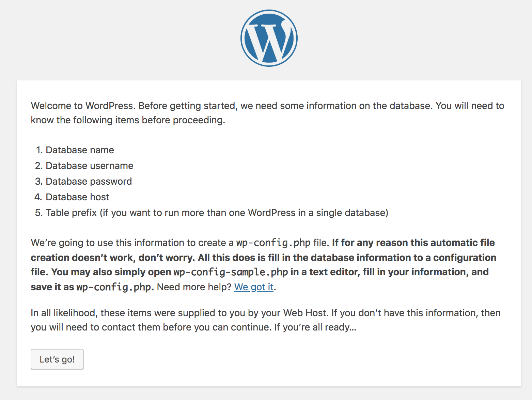
Task: Click the "1." number of the list
Action: pyautogui.click(x=39, y=150)
